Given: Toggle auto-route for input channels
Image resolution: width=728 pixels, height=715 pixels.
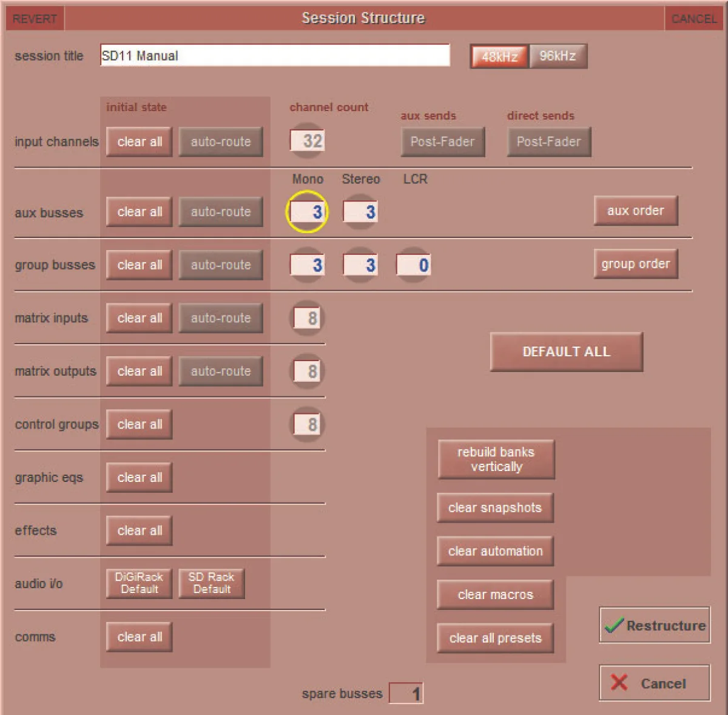Looking at the screenshot, I should click(x=221, y=142).
